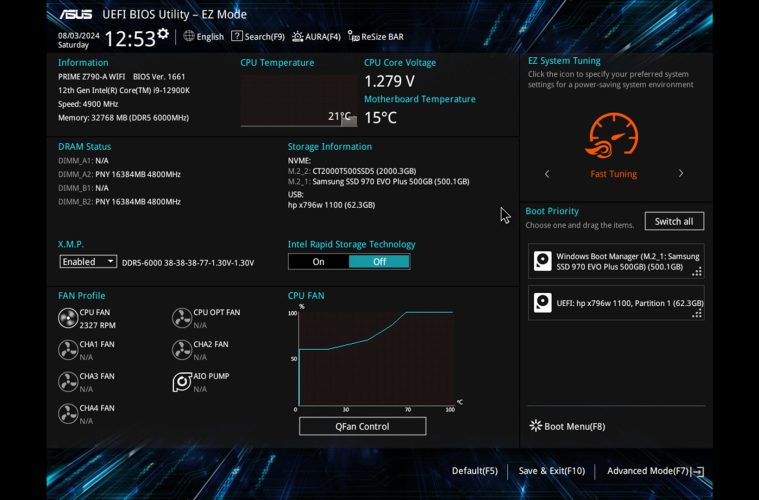Load defaults with Default(F5)
The height and width of the screenshot is (500, 759).
coord(474,470)
